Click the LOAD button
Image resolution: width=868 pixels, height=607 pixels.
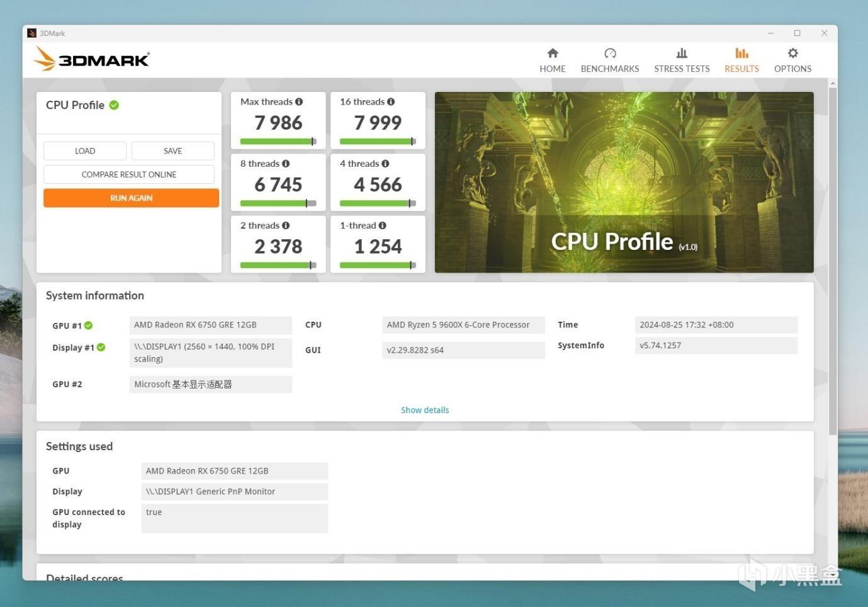pos(85,151)
